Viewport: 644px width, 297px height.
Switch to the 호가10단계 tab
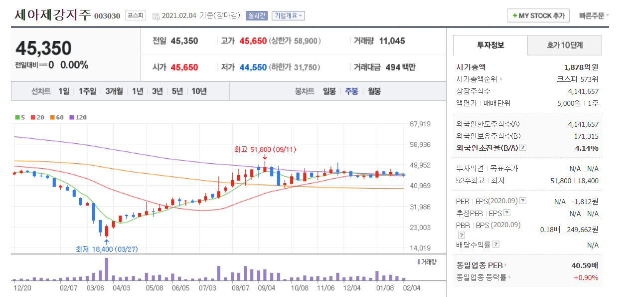pyautogui.click(x=565, y=45)
